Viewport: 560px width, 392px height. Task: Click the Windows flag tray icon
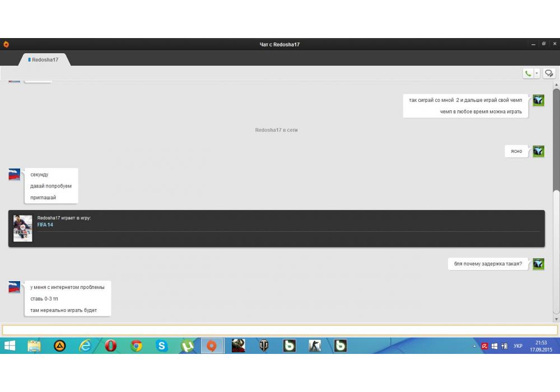494,346
